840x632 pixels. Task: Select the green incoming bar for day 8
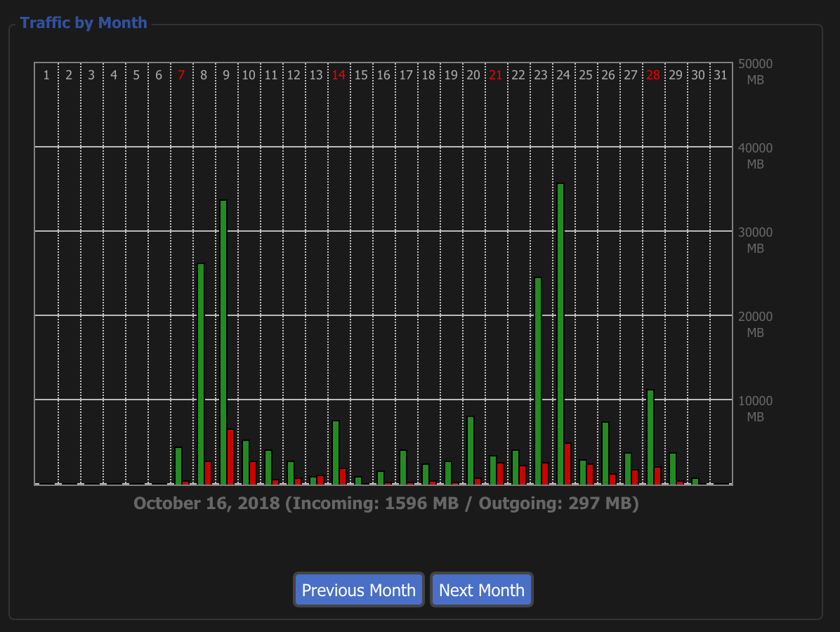point(201,374)
